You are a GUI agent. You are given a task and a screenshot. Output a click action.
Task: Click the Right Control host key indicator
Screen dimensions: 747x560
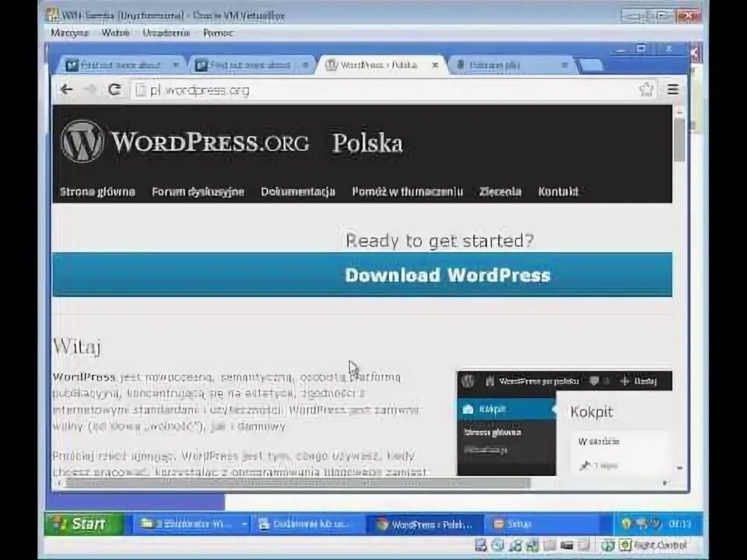click(x=659, y=544)
